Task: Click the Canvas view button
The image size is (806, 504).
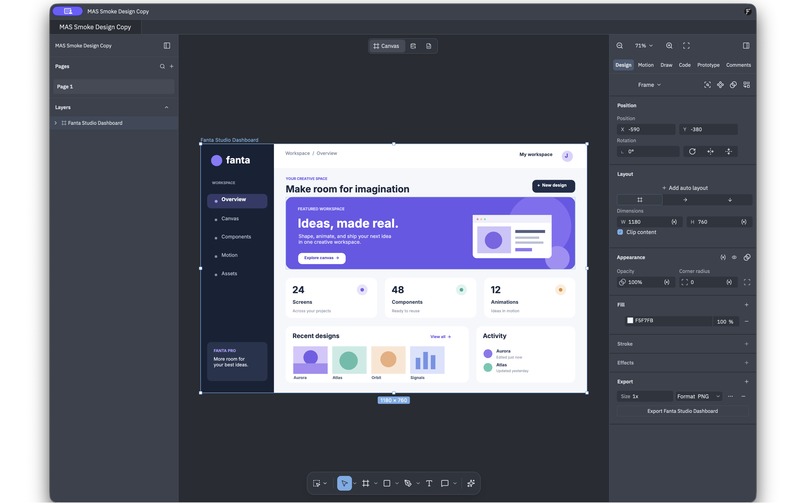Action: point(387,46)
